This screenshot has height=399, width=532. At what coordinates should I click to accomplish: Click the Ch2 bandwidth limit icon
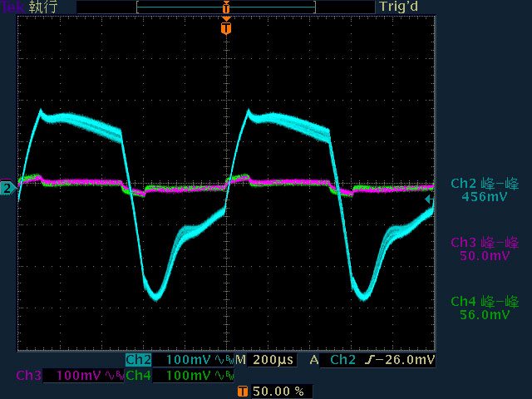222,360
